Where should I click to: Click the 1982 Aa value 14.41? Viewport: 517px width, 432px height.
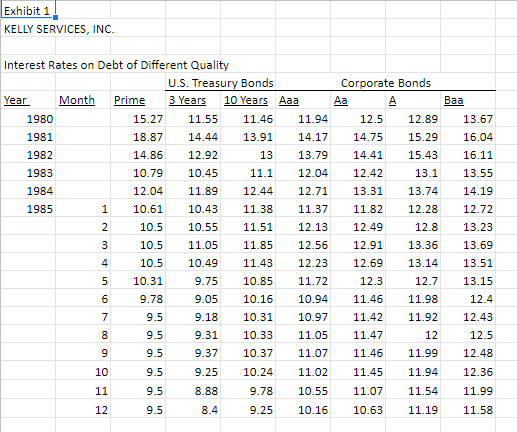click(358, 155)
